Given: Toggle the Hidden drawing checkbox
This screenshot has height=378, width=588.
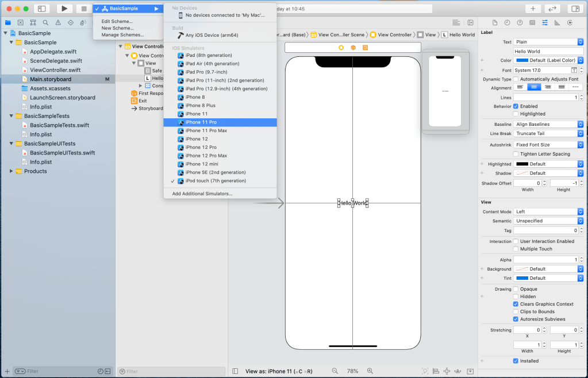Looking at the screenshot, I should coord(516,296).
